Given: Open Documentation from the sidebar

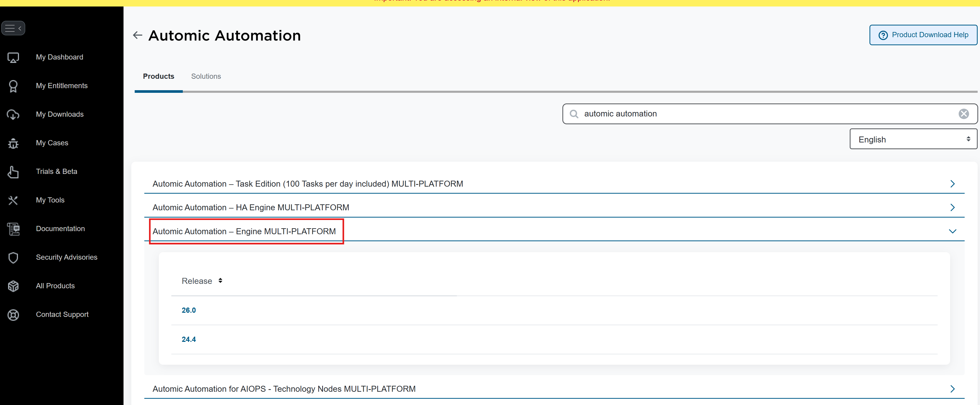Looking at the screenshot, I should [61, 228].
